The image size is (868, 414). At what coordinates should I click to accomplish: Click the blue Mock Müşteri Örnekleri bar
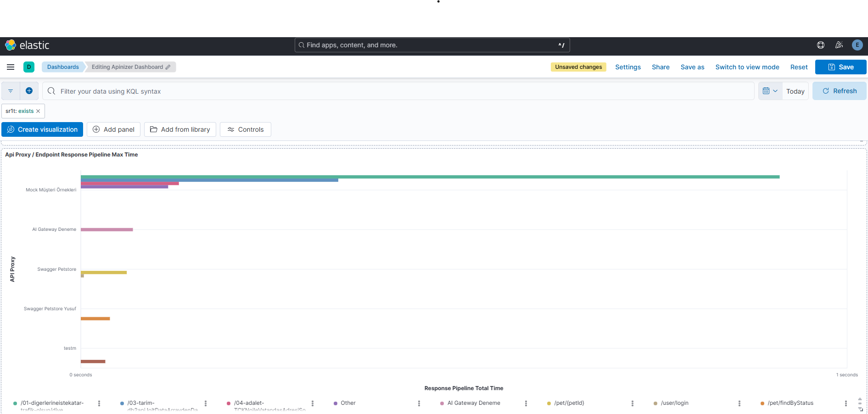pos(209,180)
